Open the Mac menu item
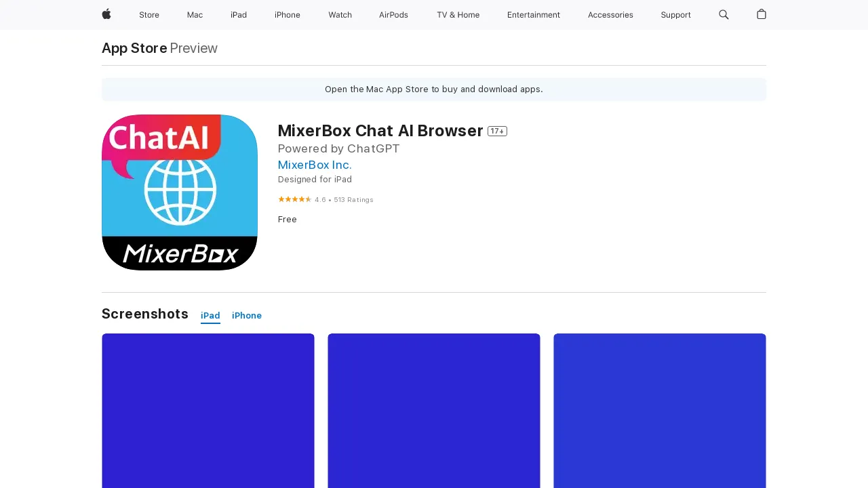The width and height of the screenshot is (868, 488). [195, 15]
